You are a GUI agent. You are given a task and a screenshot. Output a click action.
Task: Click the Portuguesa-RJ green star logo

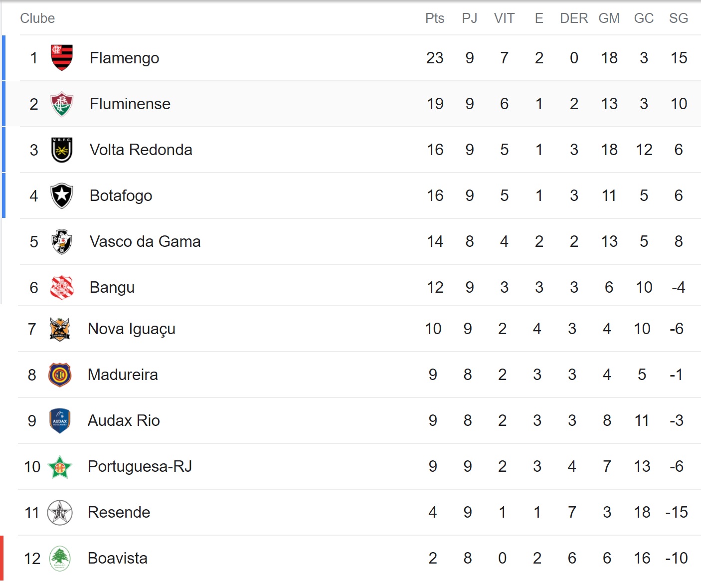60,467
